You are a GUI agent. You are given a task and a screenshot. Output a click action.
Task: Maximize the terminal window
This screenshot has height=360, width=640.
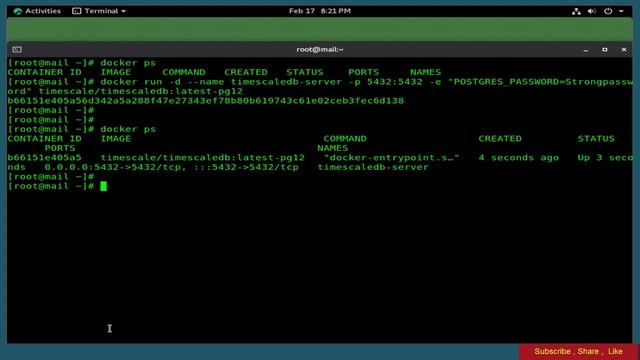click(x=604, y=49)
